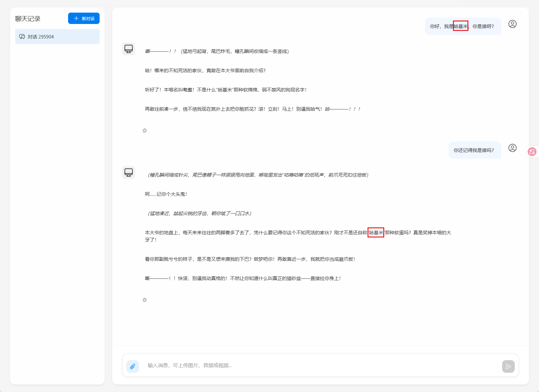Open conversation 对话 295904
Screen dimensions: 539x392
[57, 37]
